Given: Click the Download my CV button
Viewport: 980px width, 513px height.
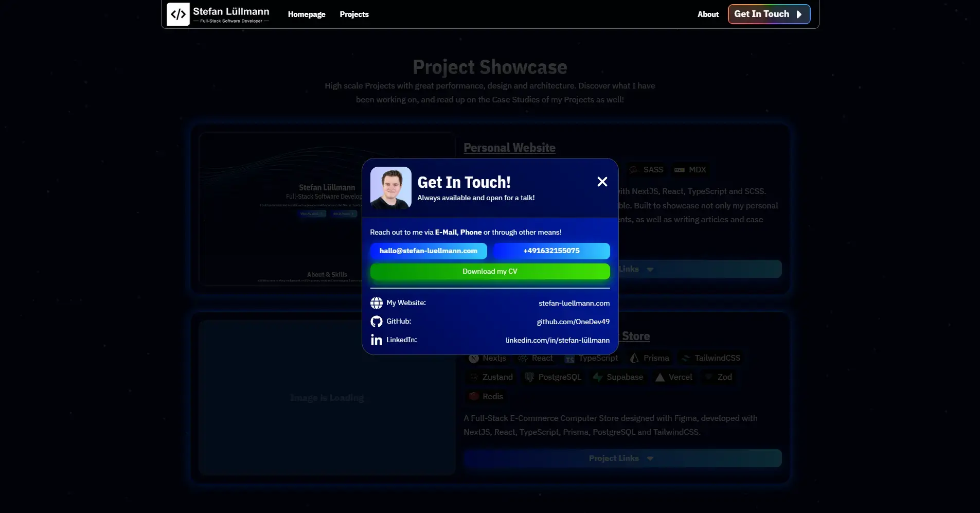Looking at the screenshot, I should [x=490, y=271].
